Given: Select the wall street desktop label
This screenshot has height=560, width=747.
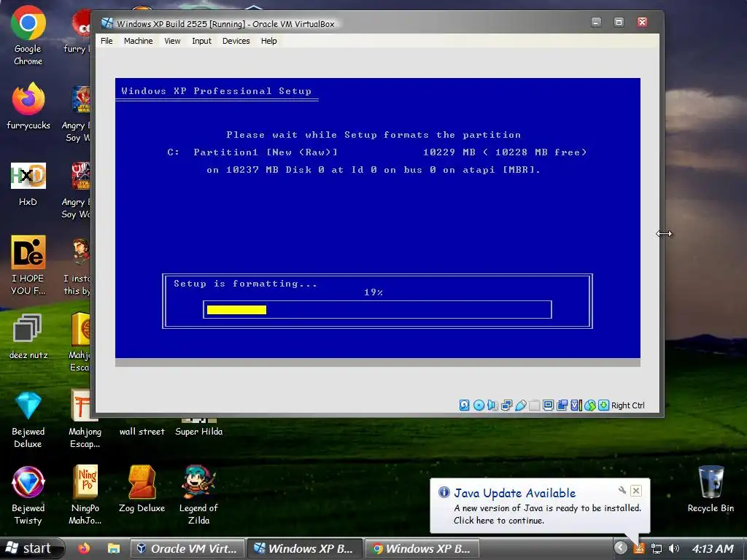Looking at the screenshot, I should click(x=142, y=432).
